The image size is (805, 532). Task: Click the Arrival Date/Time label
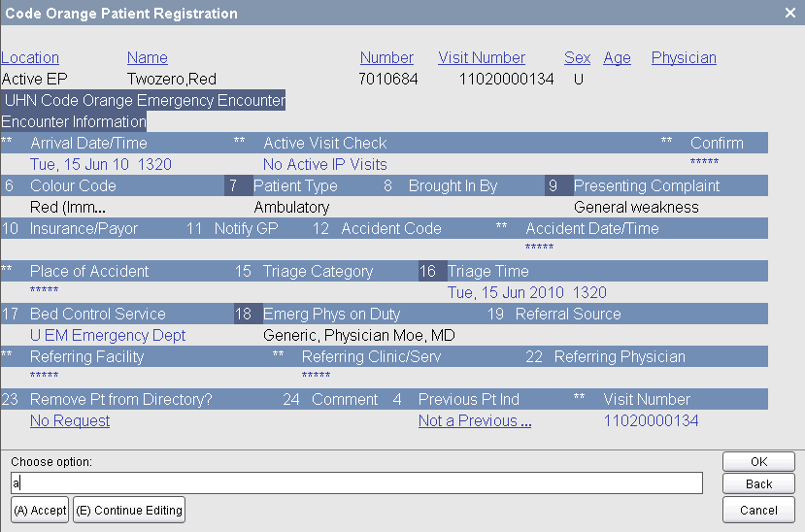tap(88, 143)
